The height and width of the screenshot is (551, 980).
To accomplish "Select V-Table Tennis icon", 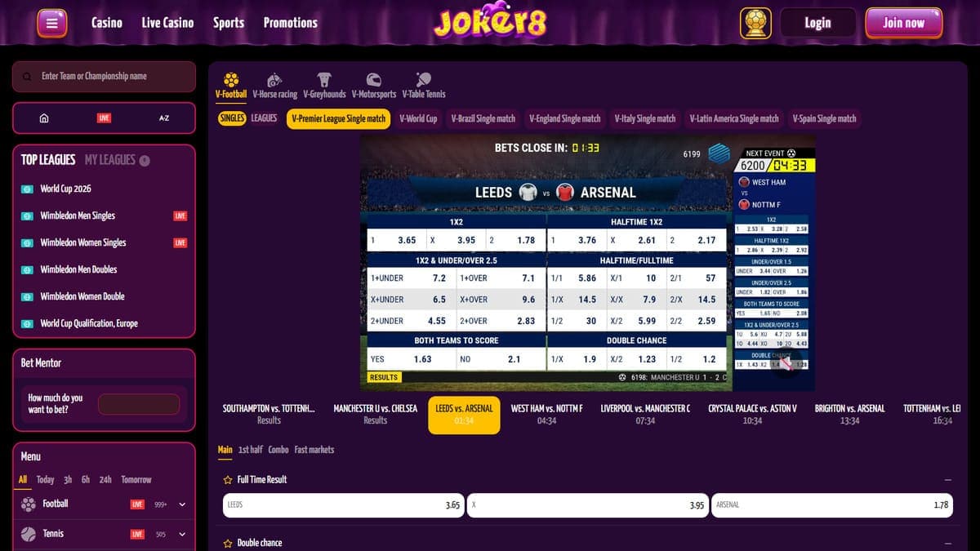I will 423,80.
